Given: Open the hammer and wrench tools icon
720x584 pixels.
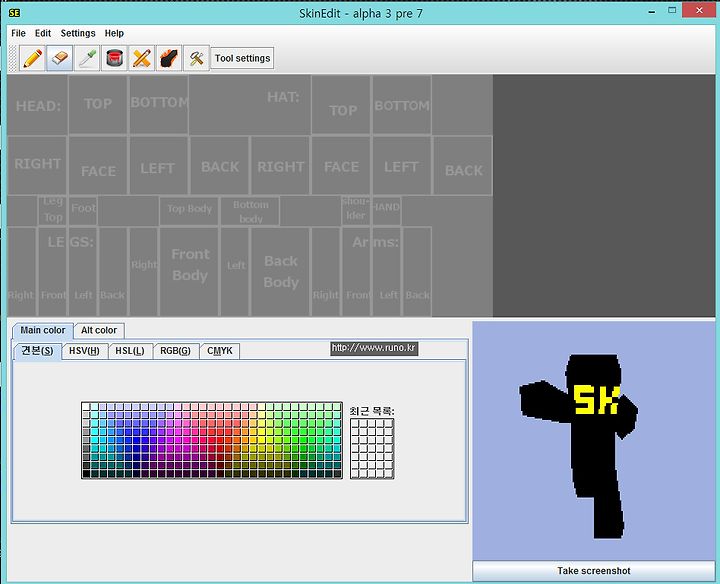Looking at the screenshot, I should pos(196,58).
